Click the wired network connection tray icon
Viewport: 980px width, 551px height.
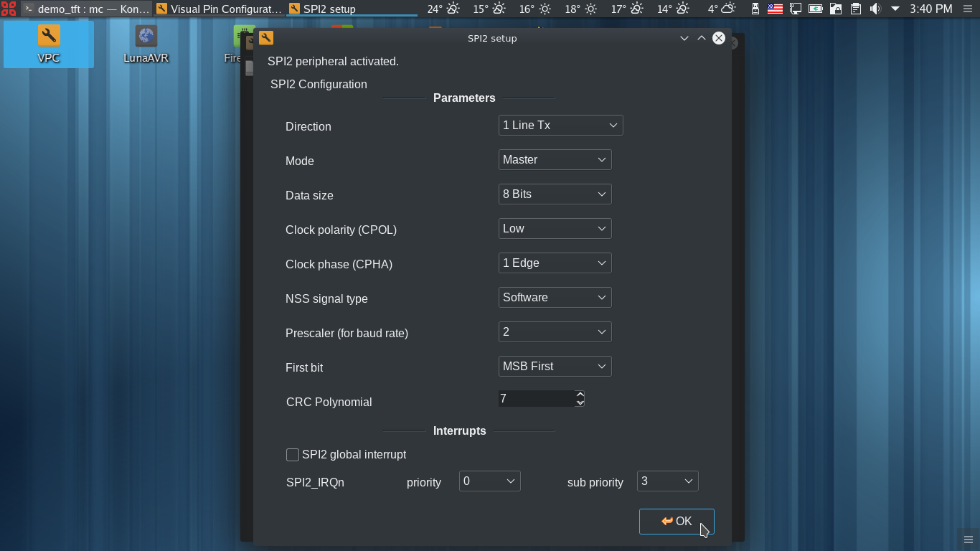click(x=795, y=9)
